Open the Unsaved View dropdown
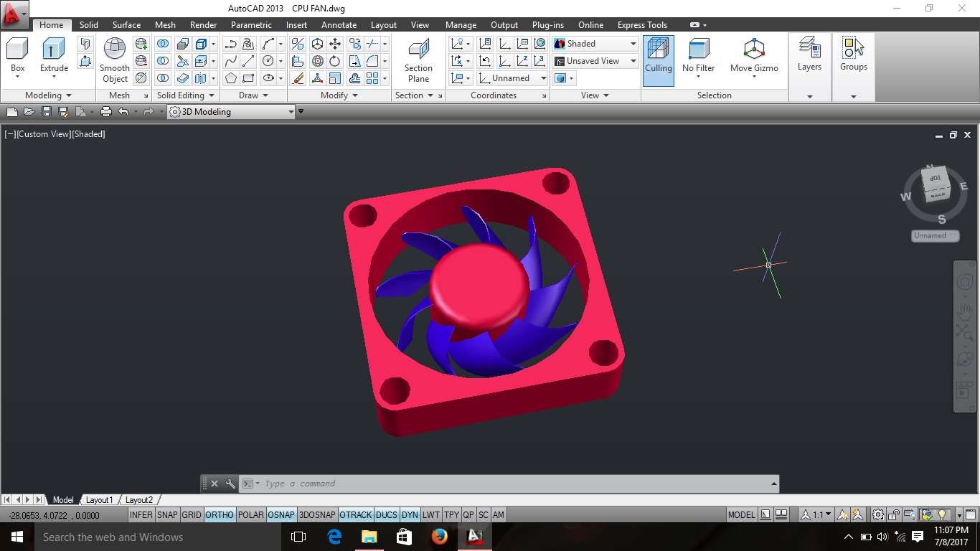Image resolution: width=980 pixels, height=551 pixels. pyautogui.click(x=595, y=61)
